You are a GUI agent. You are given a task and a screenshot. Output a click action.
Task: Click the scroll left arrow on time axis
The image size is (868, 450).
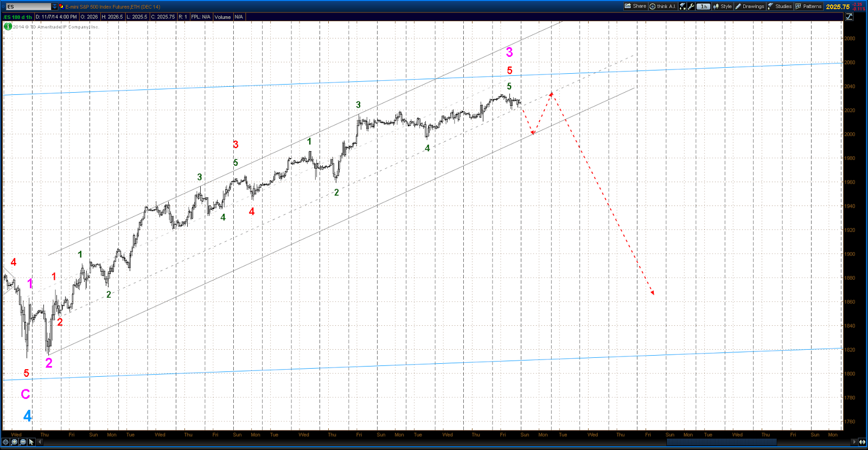pyautogui.click(x=40, y=442)
